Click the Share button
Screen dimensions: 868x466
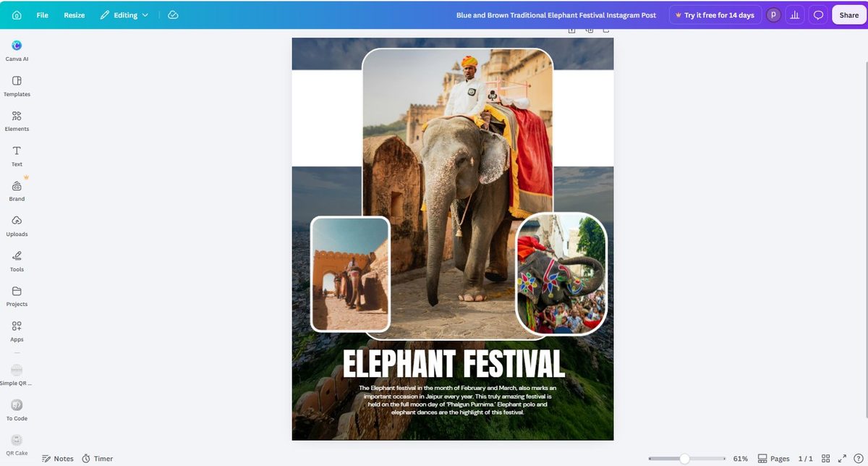849,15
